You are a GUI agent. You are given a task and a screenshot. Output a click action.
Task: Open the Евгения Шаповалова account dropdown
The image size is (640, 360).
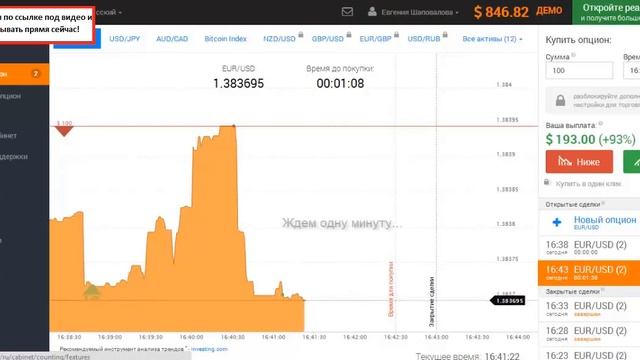420,12
